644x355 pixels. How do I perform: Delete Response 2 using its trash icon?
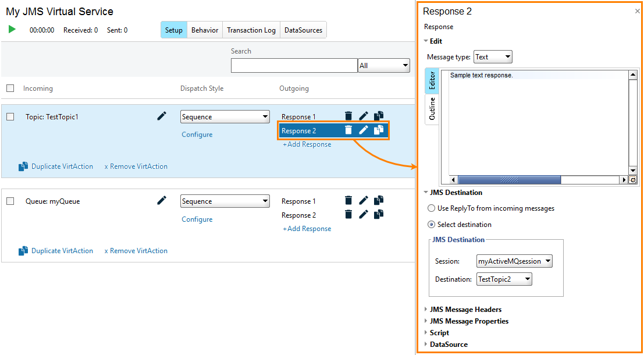pos(348,130)
